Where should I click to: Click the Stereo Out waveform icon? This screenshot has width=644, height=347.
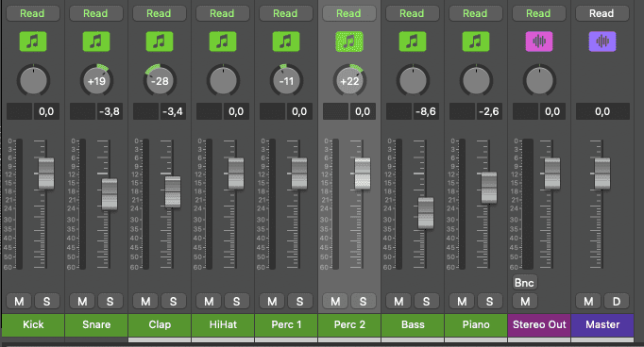tap(539, 41)
